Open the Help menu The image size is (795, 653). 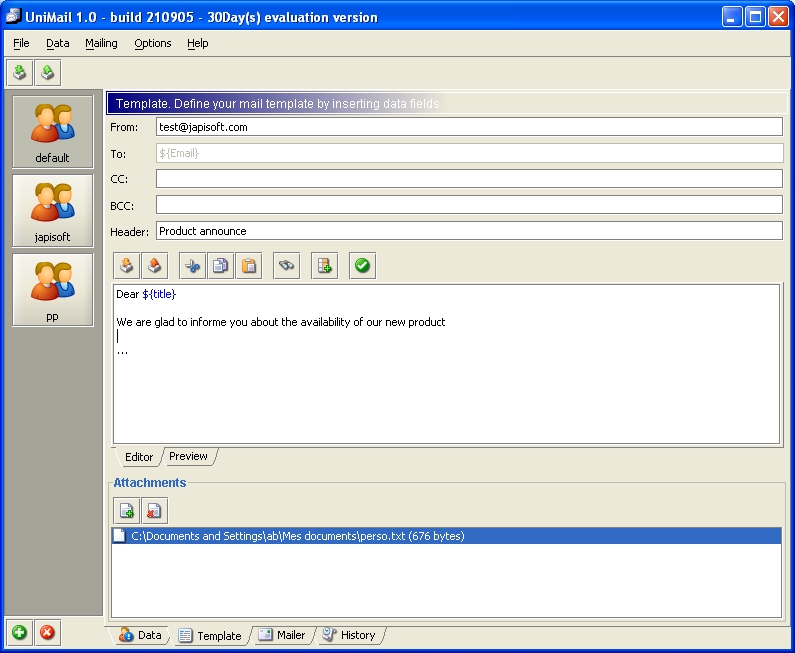[x=198, y=44]
